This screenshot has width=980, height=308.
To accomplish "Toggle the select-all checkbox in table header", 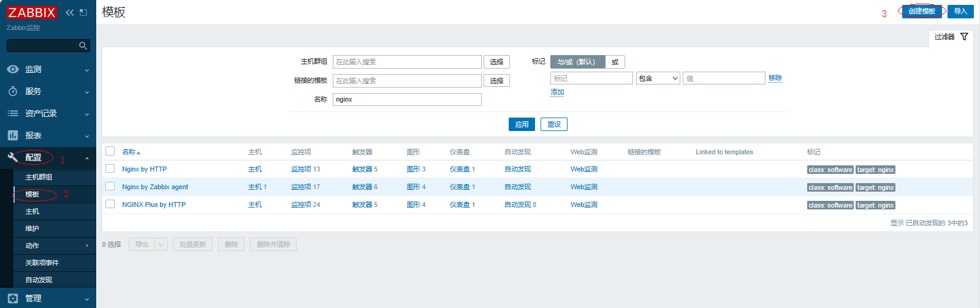I will (x=110, y=151).
